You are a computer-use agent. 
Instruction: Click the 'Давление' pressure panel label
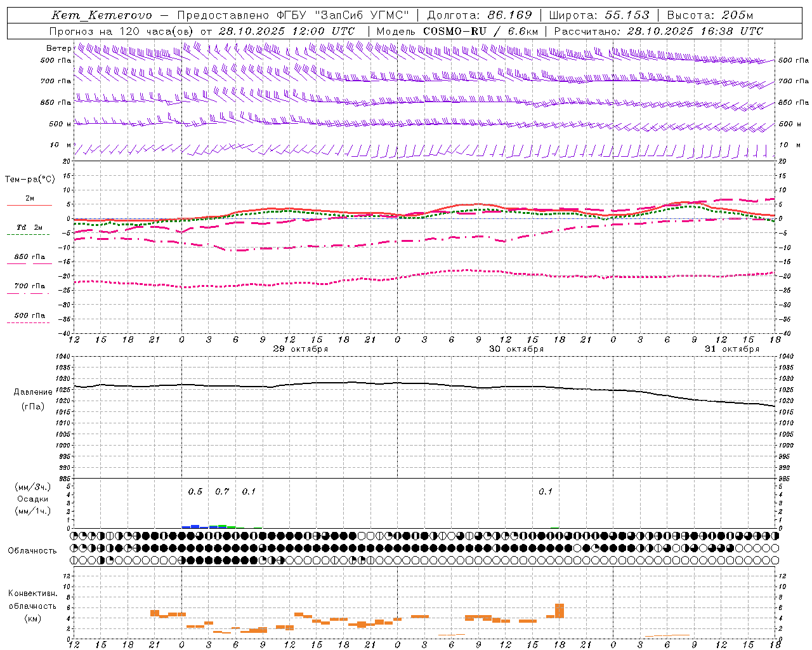(33, 392)
